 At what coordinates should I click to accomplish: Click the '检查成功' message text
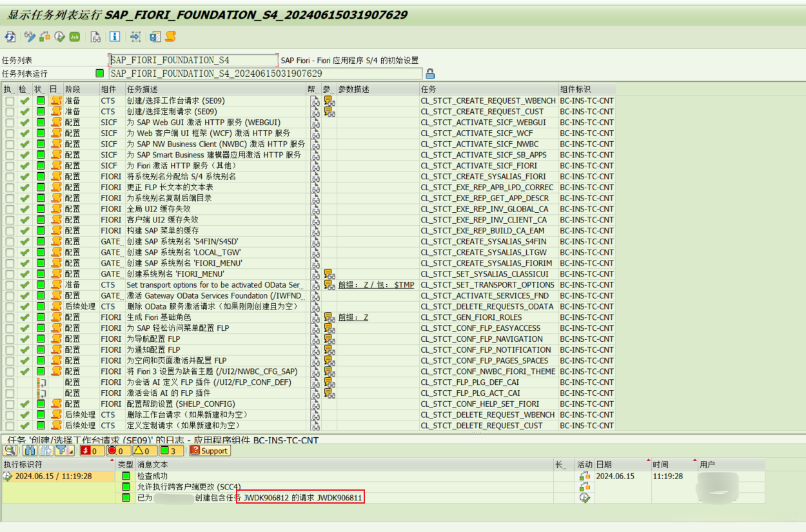(153, 476)
